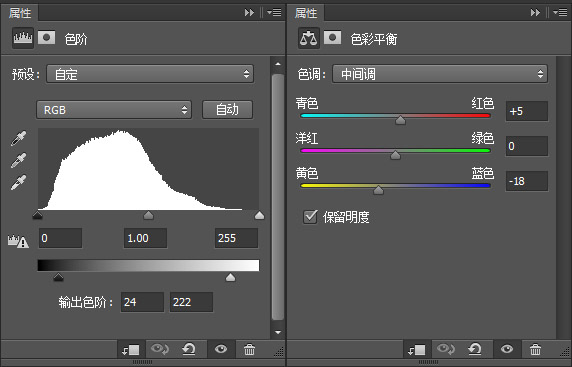Select the layer mask icon in Color Balance panel
The image size is (572, 367).
(x=333, y=38)
